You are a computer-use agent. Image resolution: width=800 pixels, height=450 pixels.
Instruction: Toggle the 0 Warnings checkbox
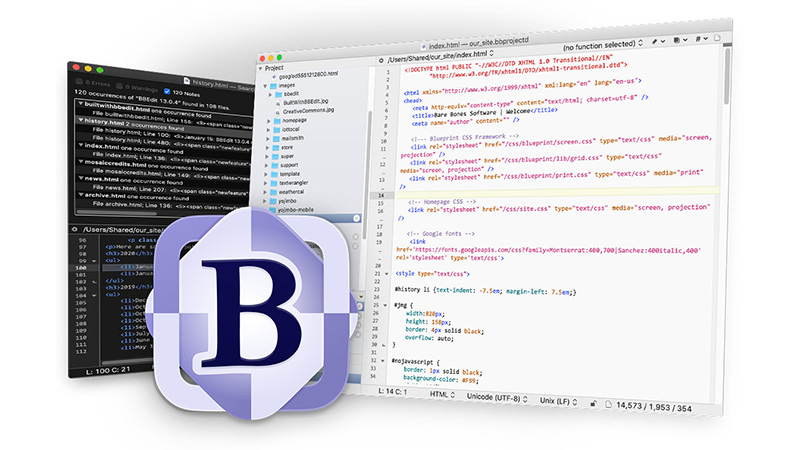[x=119, y=86]
